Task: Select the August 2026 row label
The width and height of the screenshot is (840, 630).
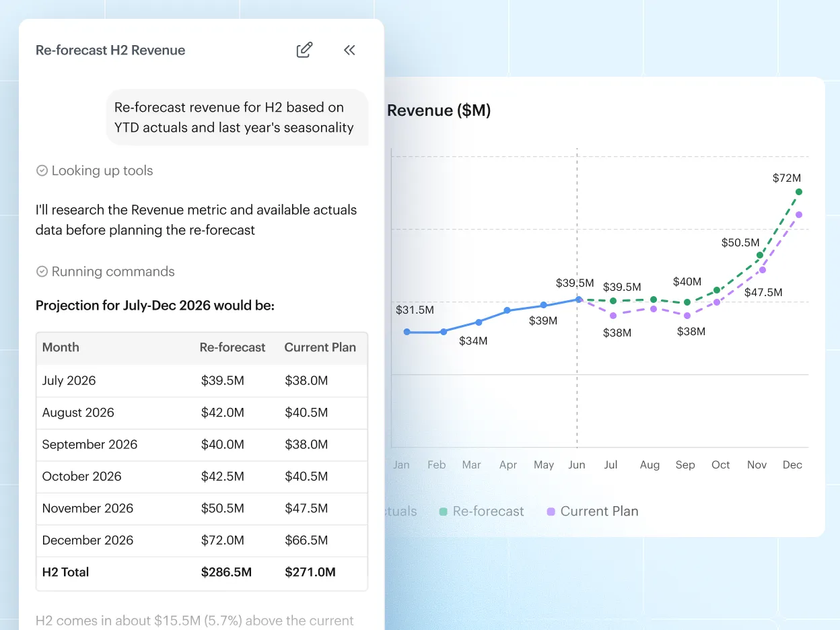Action: [x=78, y=413]
